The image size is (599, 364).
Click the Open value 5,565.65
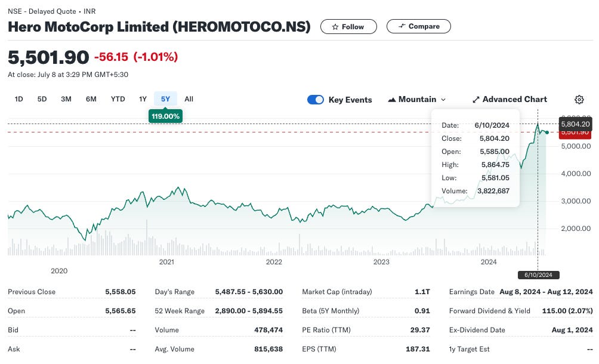point(121,311)
